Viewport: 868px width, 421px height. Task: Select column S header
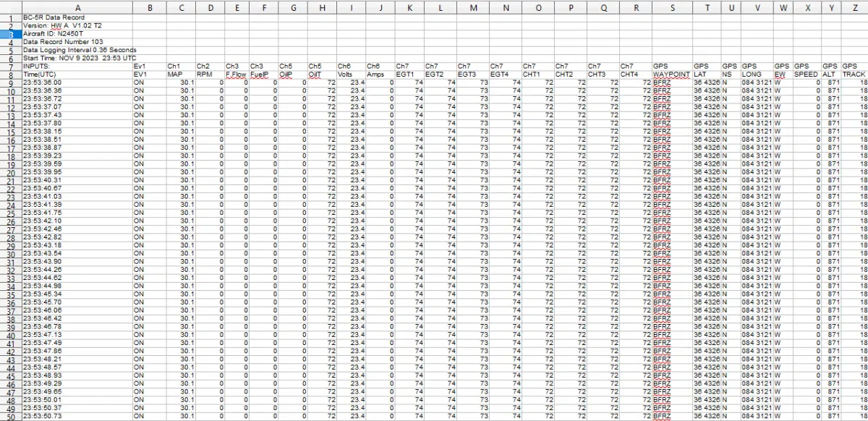pos(671,7)
